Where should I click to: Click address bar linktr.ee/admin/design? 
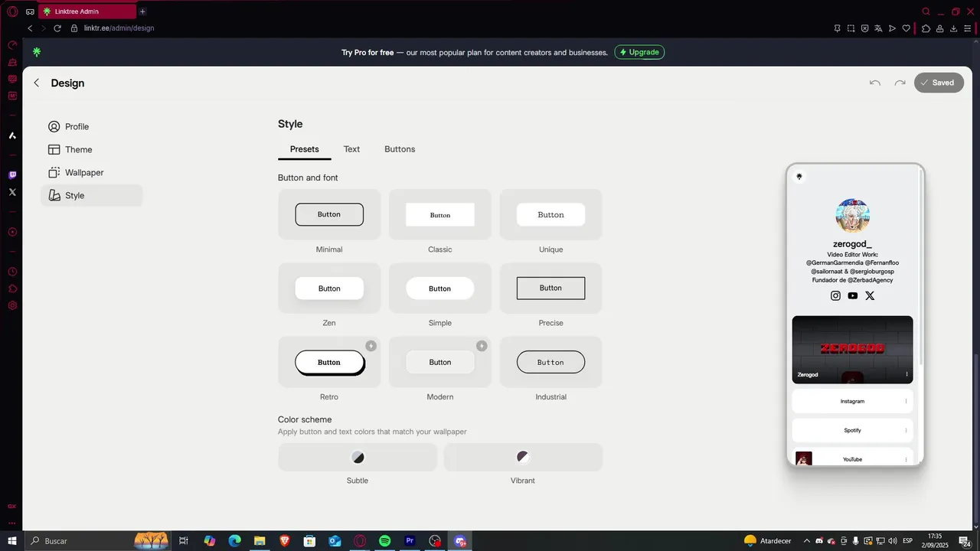[119, 28]
